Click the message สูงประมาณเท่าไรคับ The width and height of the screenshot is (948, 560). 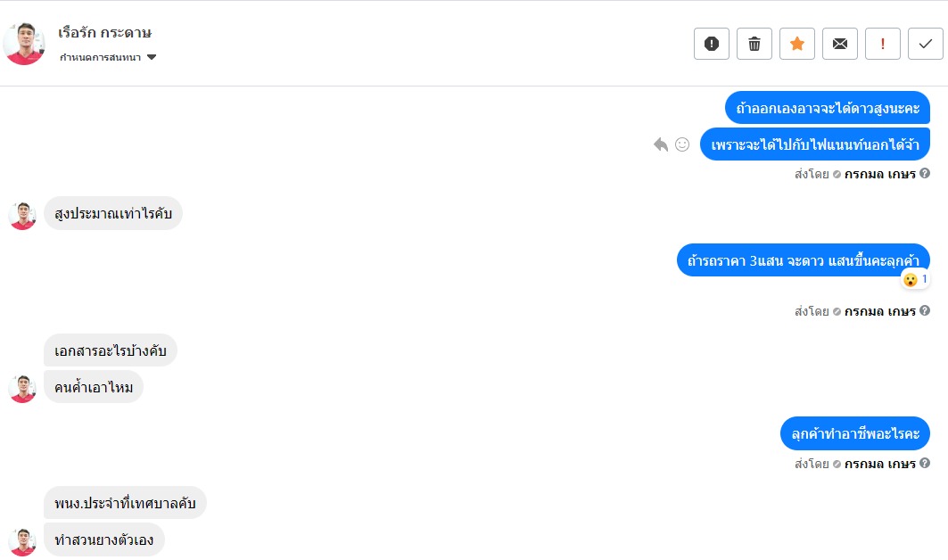click(x=113, y=213)
